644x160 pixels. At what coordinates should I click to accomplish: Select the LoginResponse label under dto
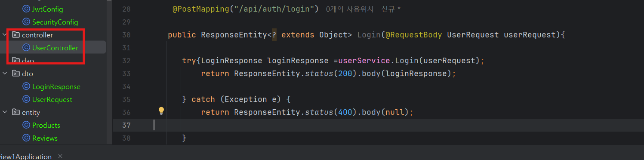coord(56,86)
